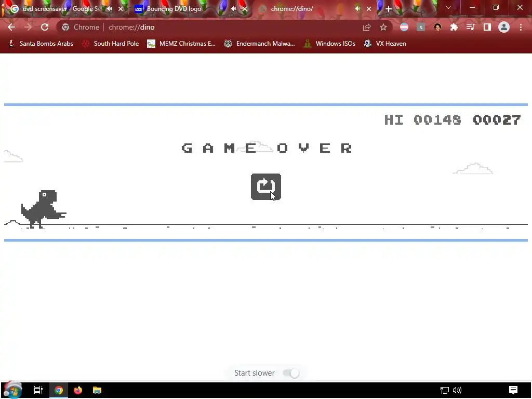Mute audio on the dvd screensaver tab
The image size is (532, 399).
(x=109, y=9)
